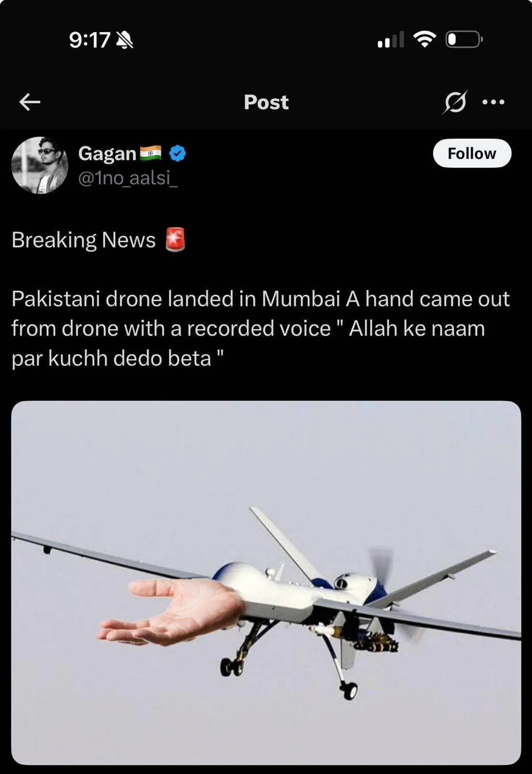Tap the 9:17 clock display
Image resolution: width=532 pixels, height=774 pixels.
point(90,40)
